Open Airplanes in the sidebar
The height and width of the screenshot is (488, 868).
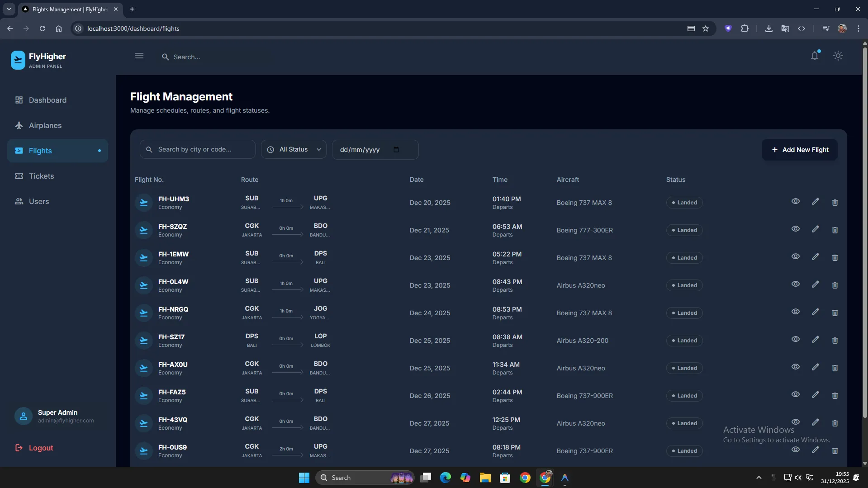click(45, 126)
